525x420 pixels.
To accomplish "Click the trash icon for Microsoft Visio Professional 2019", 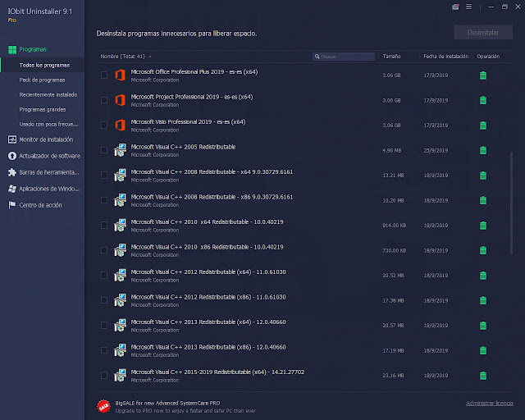I will click(483, 126).
